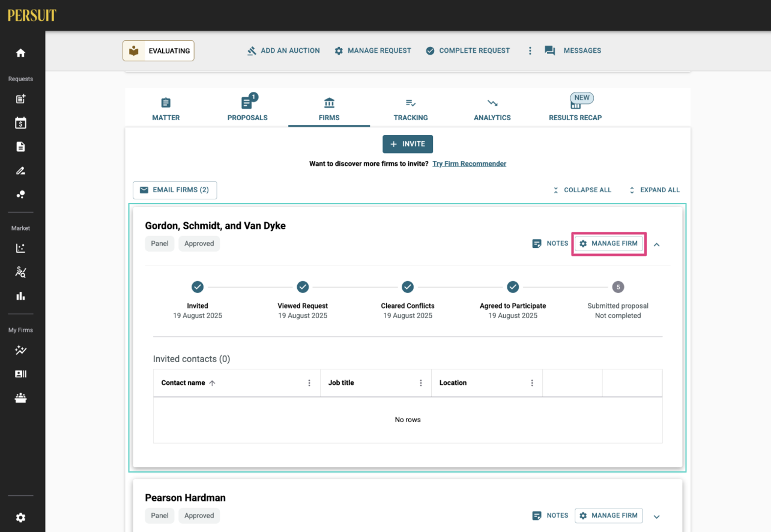Click Expand All
771x532 pixels.
[x=654, y=190]
